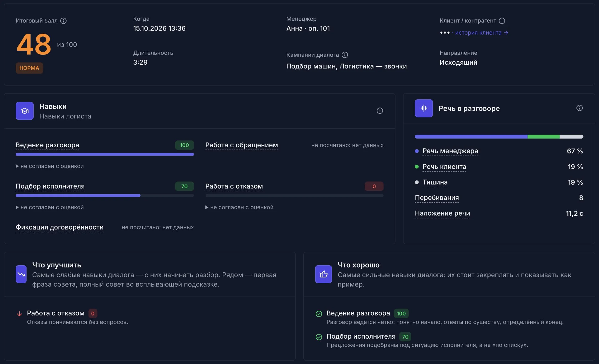
Task: Click the manager name Анна · оп. 101
Action: (308, 28)
